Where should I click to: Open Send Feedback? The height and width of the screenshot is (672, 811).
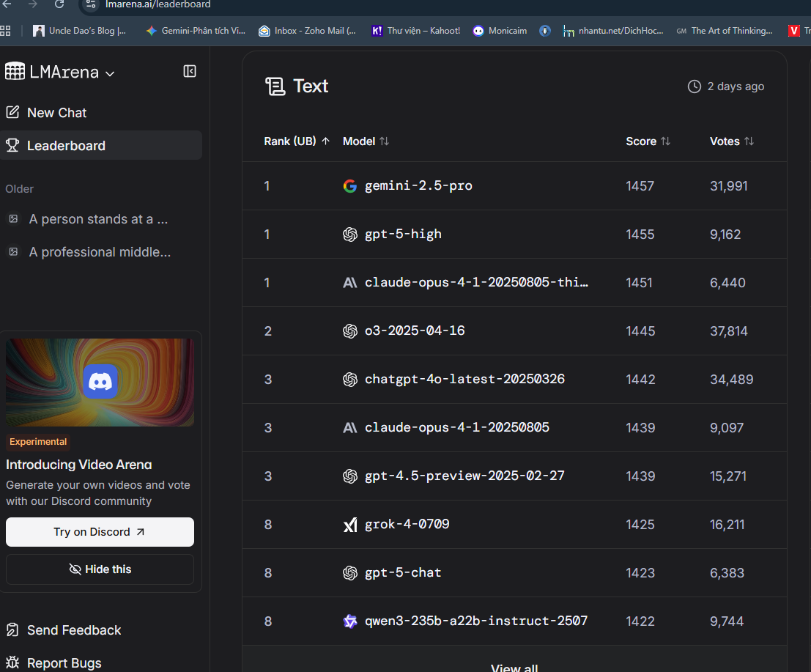(74, 630)
